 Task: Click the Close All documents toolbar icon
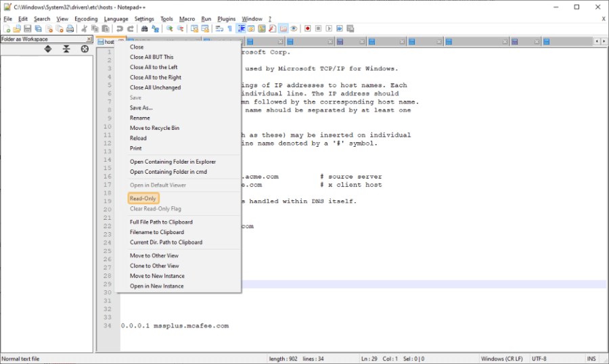coord(60,28)
